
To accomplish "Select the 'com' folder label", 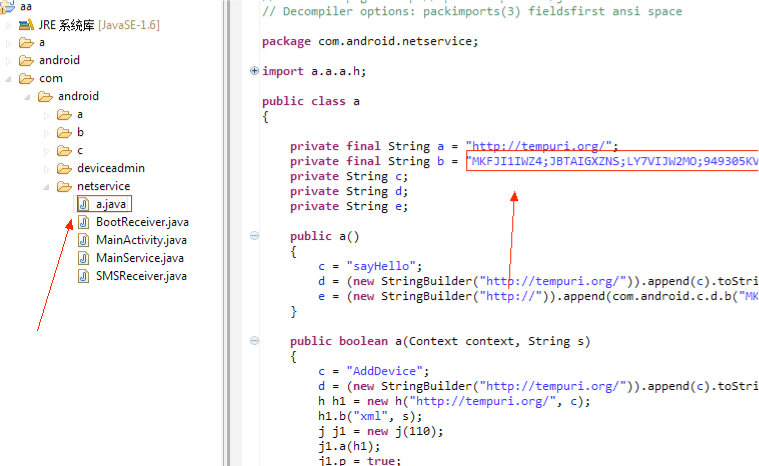I will [x=51, y=79].
